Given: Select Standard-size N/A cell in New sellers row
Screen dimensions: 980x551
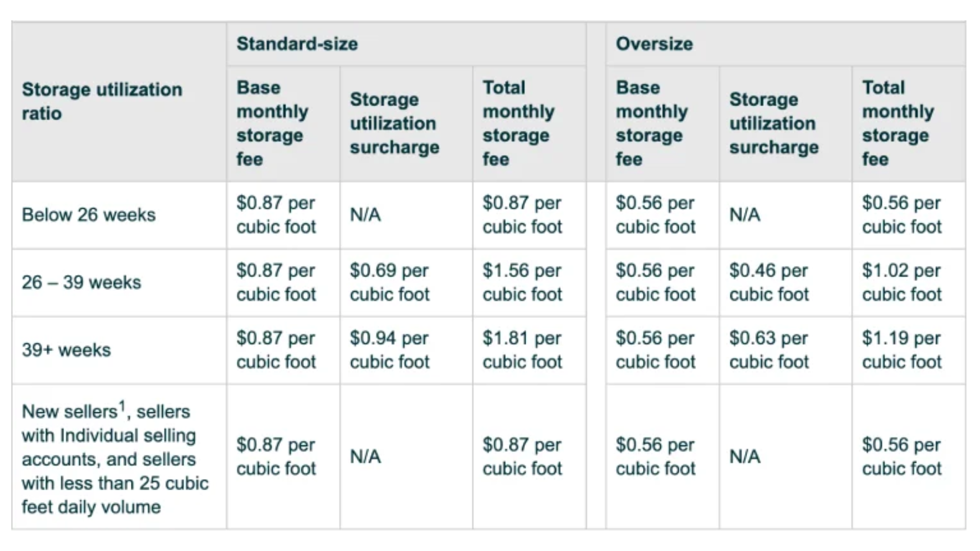Looking at the screenshot, I should coord(365,457).
